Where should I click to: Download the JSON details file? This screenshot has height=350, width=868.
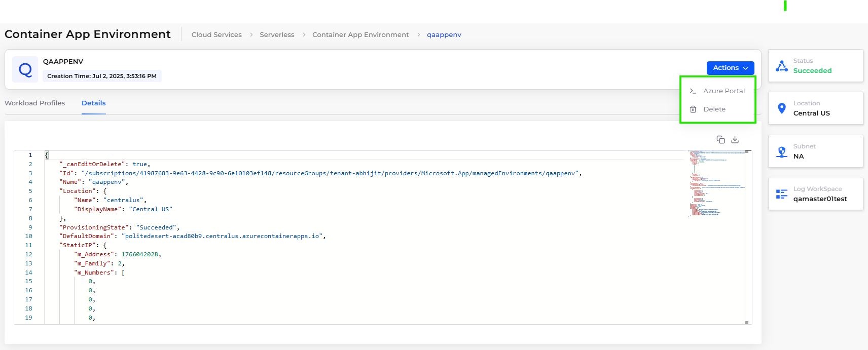click(x=735, y=140)
